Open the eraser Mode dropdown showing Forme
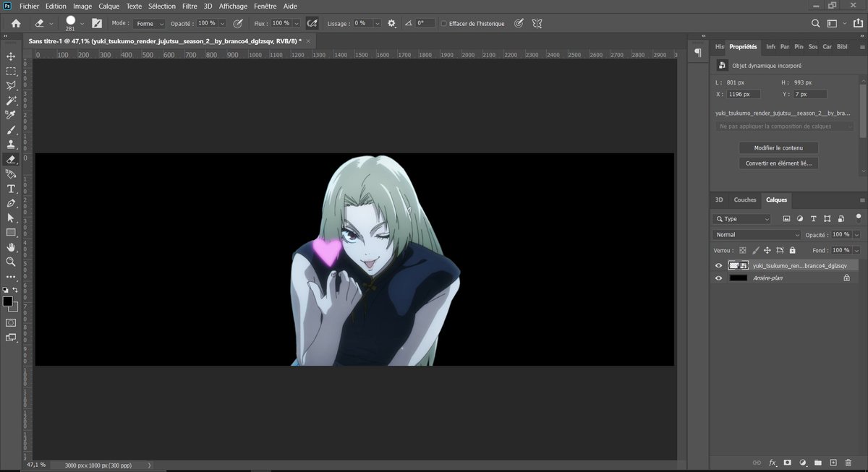 pyautogui.click(x=150, y=23)
